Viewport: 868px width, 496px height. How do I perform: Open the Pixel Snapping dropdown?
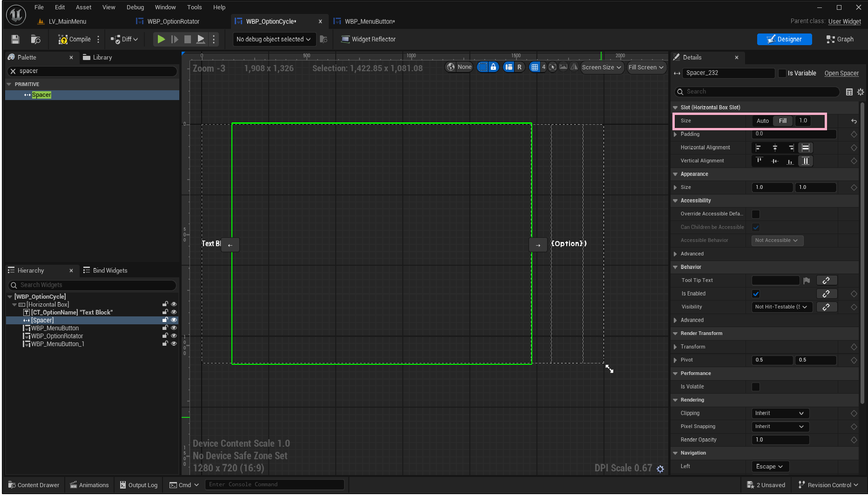tap(780, 427)
